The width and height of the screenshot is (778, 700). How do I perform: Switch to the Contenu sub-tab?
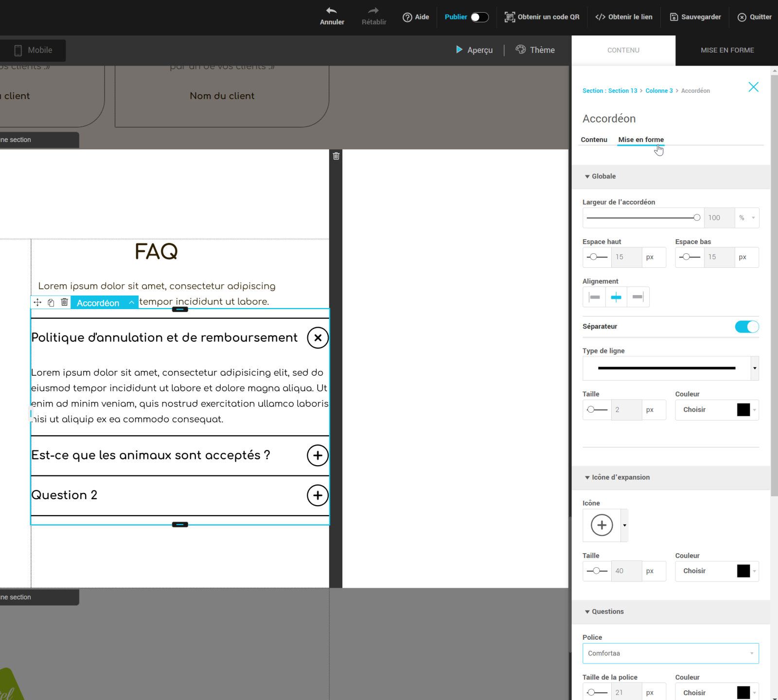coord(594,140)
